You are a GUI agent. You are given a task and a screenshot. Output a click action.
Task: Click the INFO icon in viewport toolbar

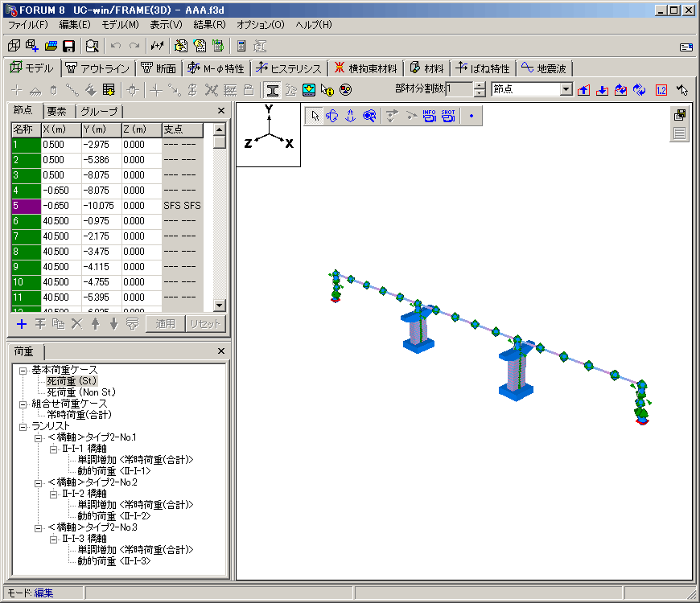(429, 116)
